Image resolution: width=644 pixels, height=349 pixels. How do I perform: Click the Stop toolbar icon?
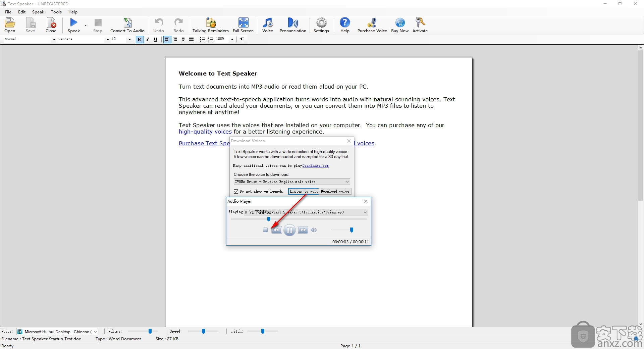pyautogui.click(x=98, y=25)
